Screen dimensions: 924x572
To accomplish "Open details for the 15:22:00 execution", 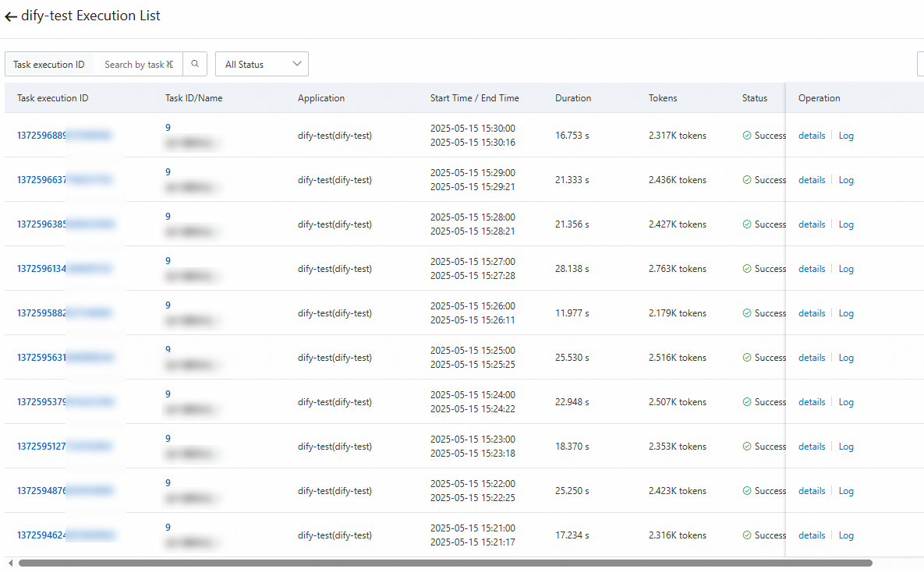I will pos(812,491).
